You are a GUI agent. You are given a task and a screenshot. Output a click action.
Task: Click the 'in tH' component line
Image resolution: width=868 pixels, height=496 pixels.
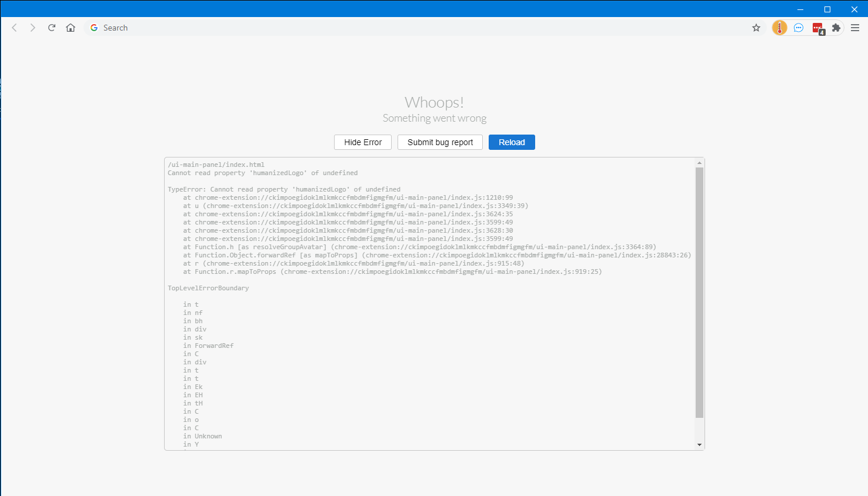(193, 403)
